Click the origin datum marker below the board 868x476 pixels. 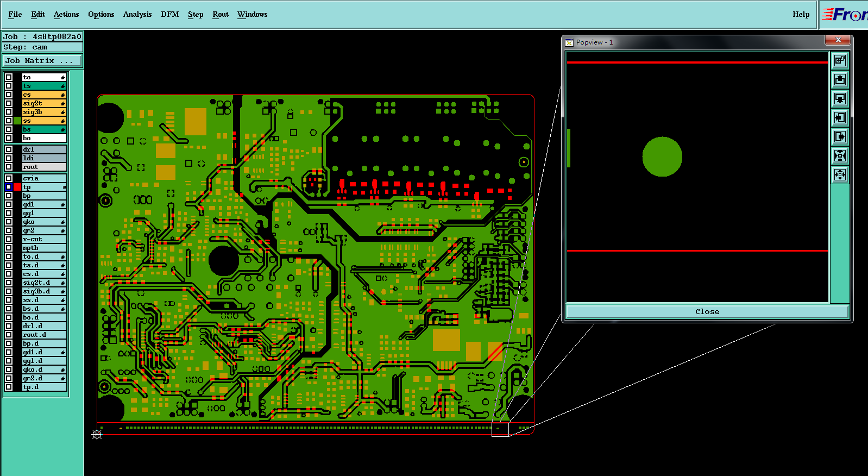[x=97, y=434]
